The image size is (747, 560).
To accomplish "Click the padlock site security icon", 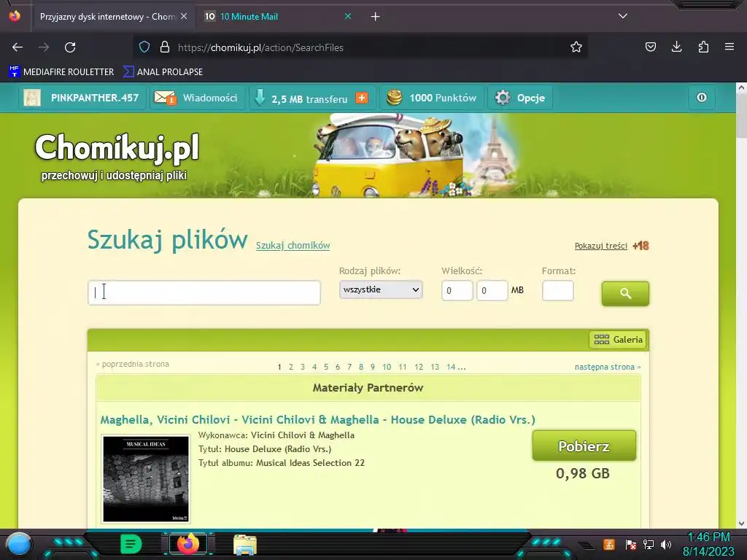I will pyautogui.click(x=165, y=47).
